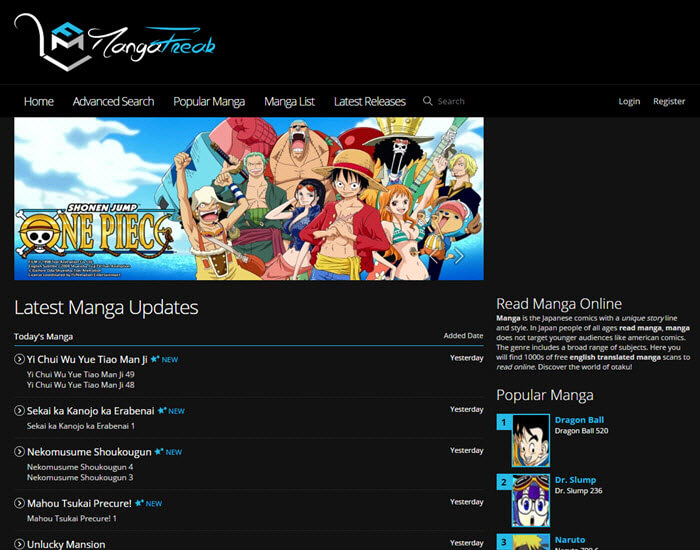Open Advanced Search page
The width and height of the screenshot is (700, 550).
coord(113,101)
